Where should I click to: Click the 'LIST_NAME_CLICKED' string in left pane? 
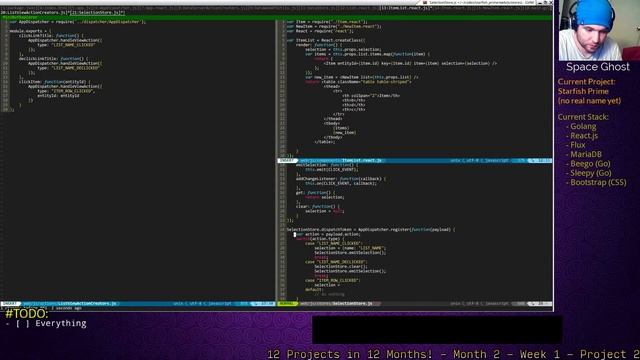(73, 45)
